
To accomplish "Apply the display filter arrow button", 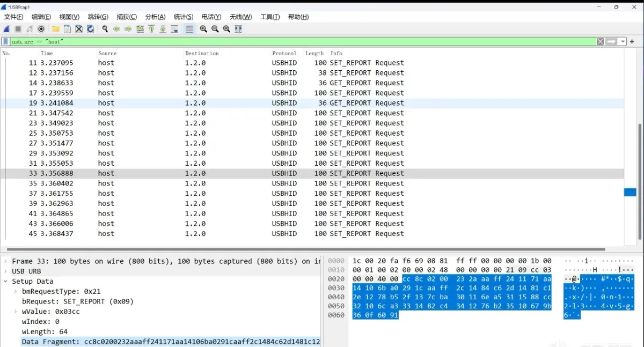I will 611,41.
